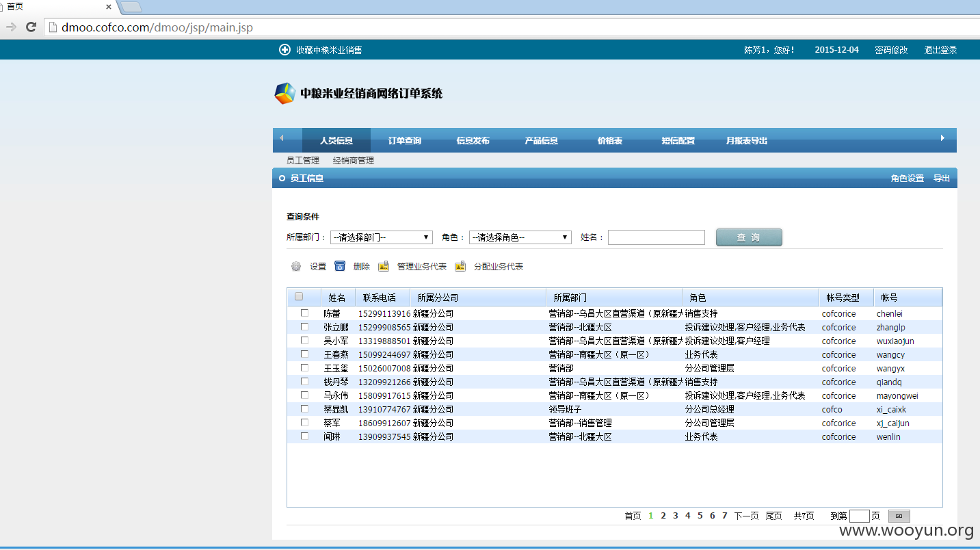This screenshot has height=550, width=980.
Task: Click the browser address bar URL
Action: [x=157, y=28]
